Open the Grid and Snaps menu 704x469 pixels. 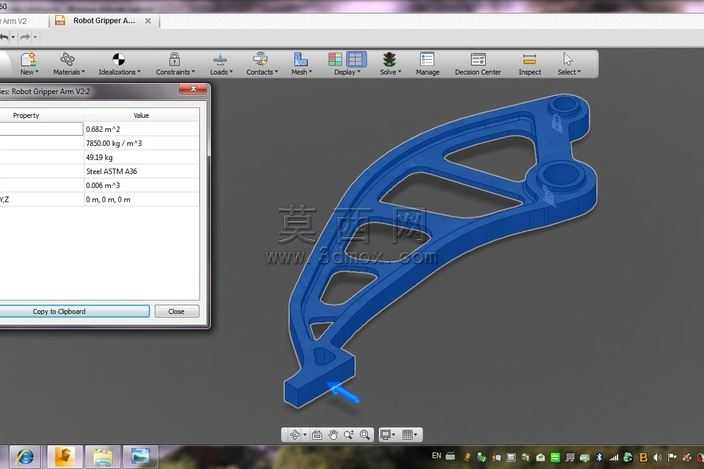tap(409, 434)
